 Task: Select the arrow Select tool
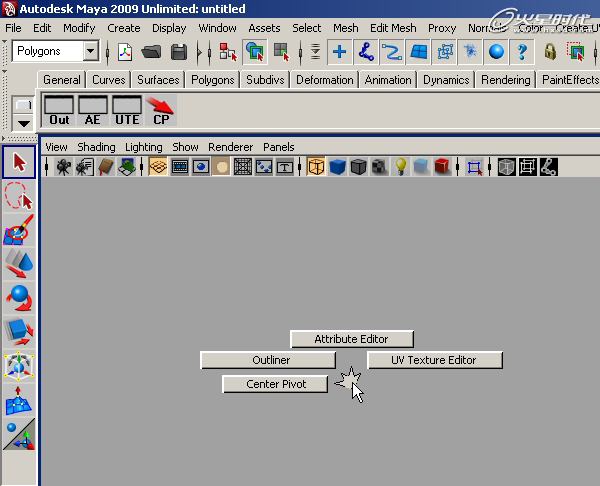pyautogui.click(x=19, y=162)
